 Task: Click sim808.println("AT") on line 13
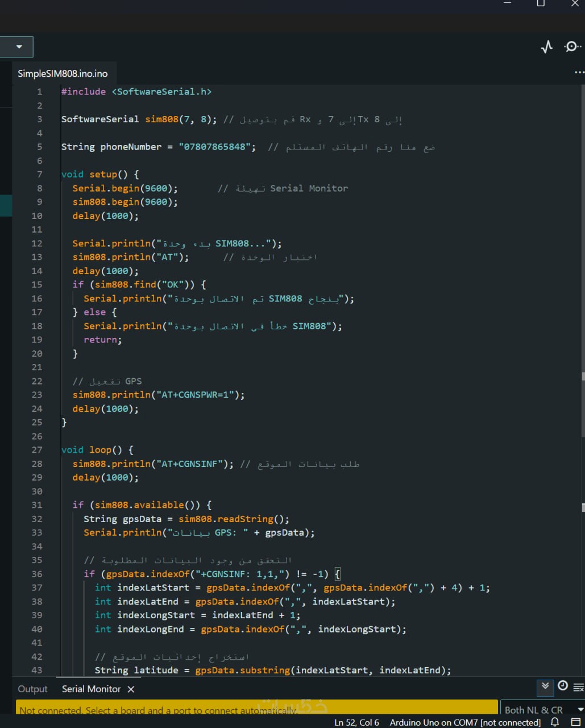[131, 257]
